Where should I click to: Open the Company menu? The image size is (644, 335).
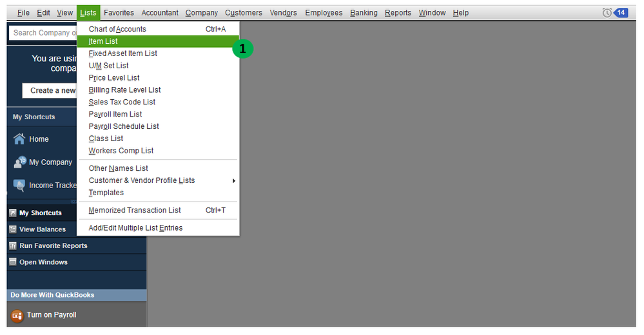point(202,13)
